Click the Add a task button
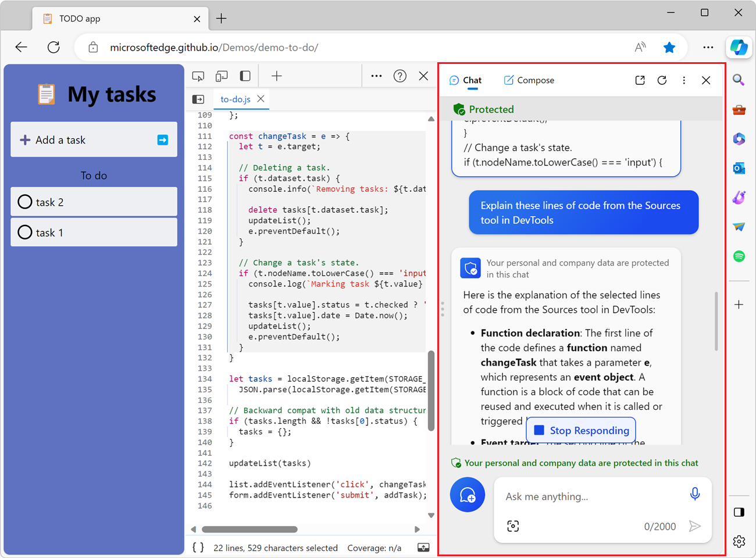 pos(94,139)
